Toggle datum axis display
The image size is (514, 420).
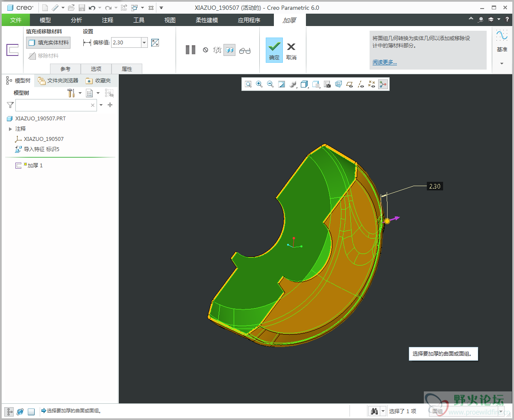(x=360, y=85)
